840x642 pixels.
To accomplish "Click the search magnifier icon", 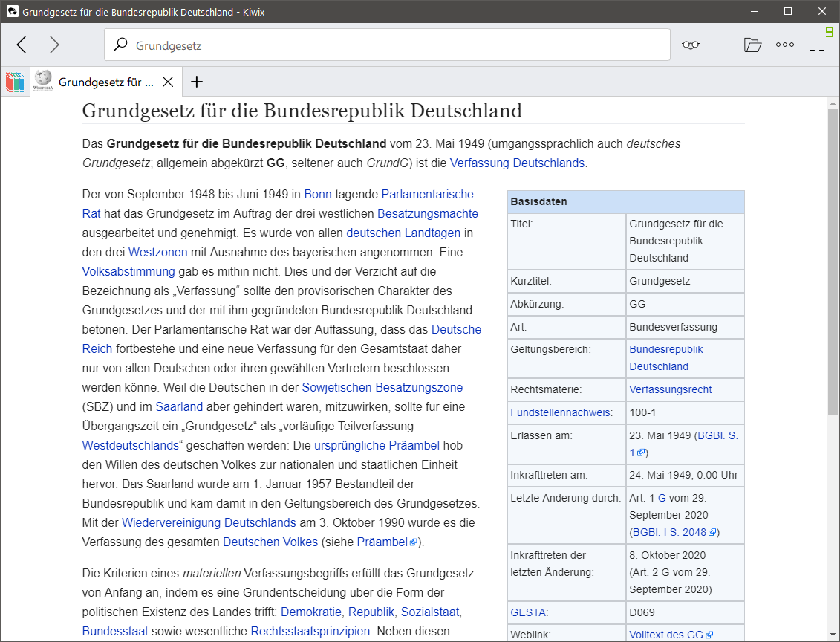I will (x=120, y=45).
